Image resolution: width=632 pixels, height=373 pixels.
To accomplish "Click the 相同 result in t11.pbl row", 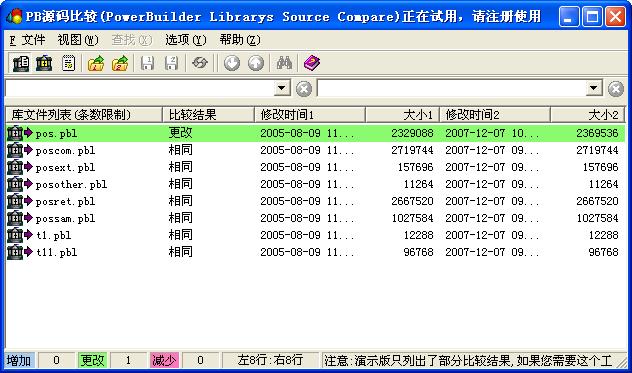I will point(181,252).
